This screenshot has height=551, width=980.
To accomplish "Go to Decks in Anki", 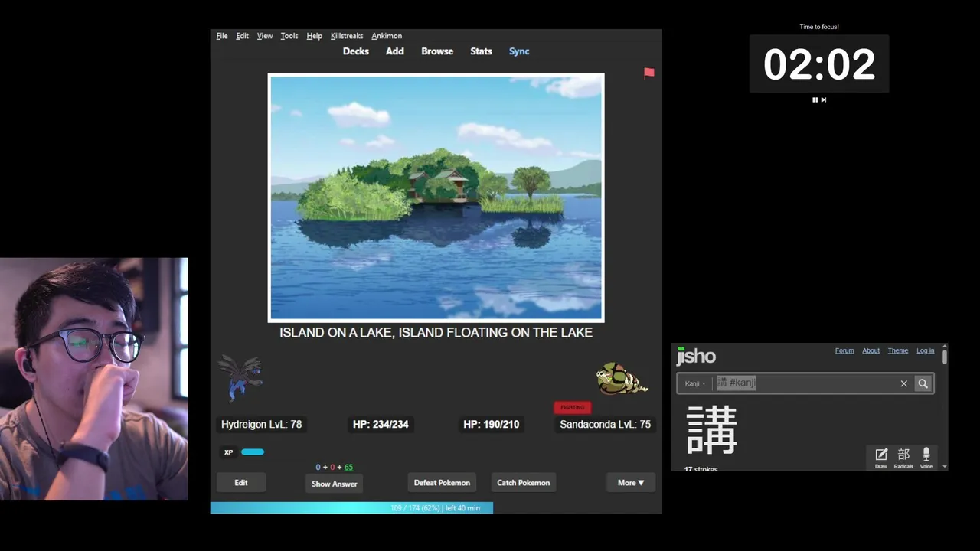I will [x=356, y=51].
